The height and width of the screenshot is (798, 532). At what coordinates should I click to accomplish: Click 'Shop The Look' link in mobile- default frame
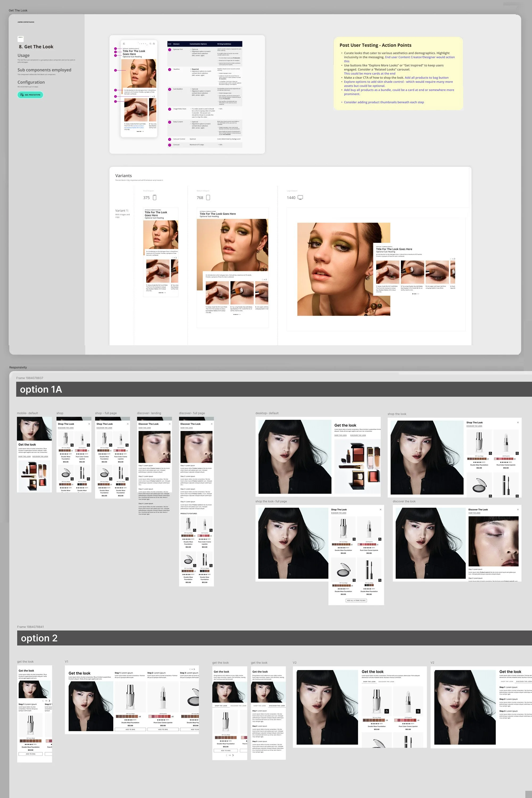coord(24,456)
